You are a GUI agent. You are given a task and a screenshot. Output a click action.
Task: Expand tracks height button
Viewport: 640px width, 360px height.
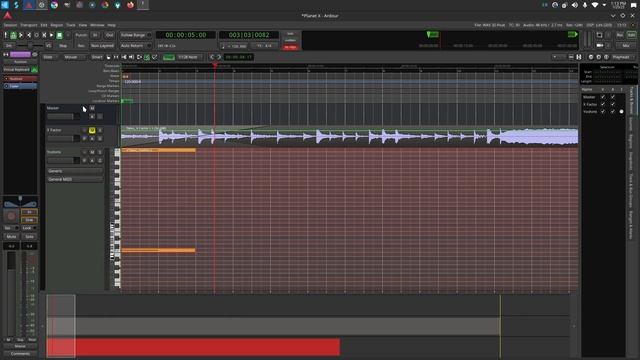(579, 57)
